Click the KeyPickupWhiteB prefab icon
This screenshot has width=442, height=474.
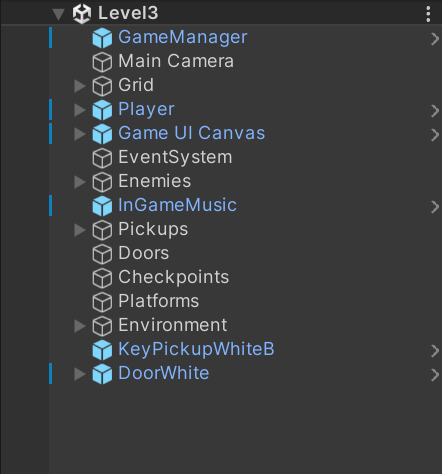click(x=102, y=350)
